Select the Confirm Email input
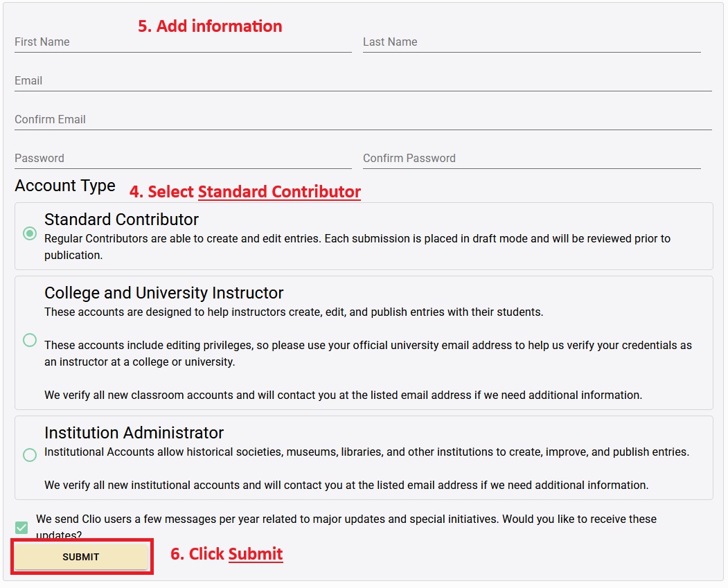Screen dimensions: 728x588 click(x=362, y=120)
